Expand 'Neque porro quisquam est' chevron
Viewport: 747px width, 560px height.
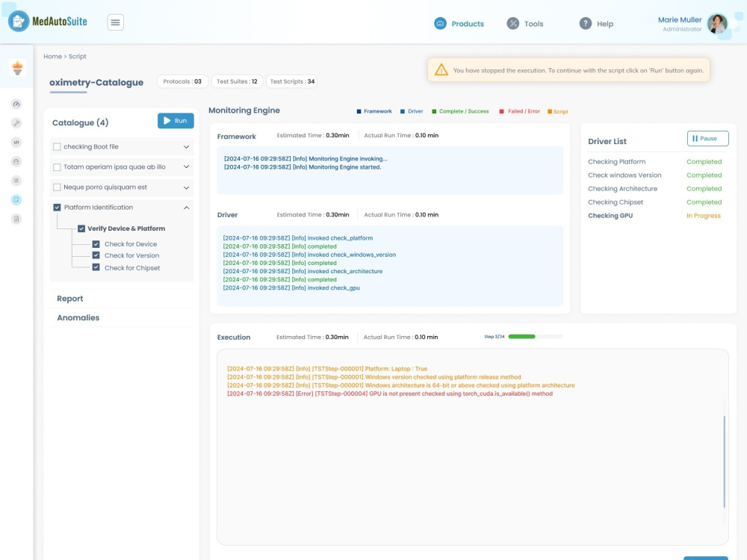tap(186, 187)
